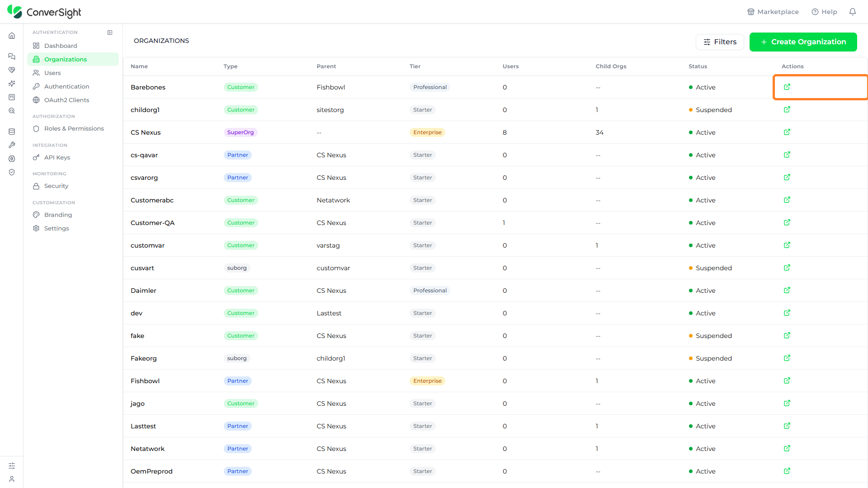The height and width of the screenshot is (488, 868).
Task: Go to Dashboard in sidebar
Action: tap(73, 46)
